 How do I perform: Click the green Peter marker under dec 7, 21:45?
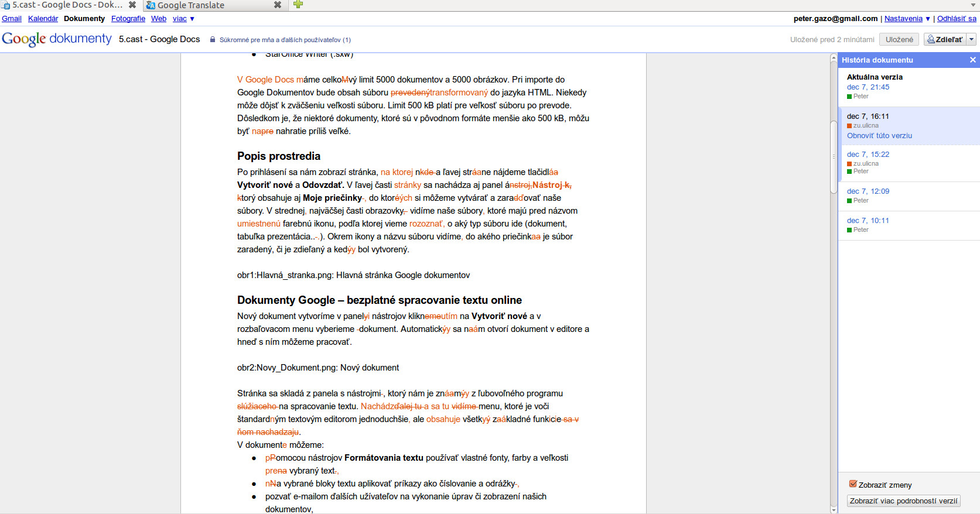(849, 97)
